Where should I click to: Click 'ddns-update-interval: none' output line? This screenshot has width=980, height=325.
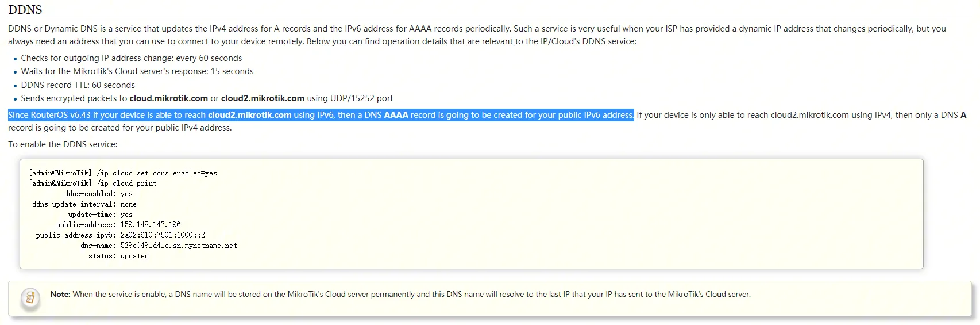tap(84, 204)
